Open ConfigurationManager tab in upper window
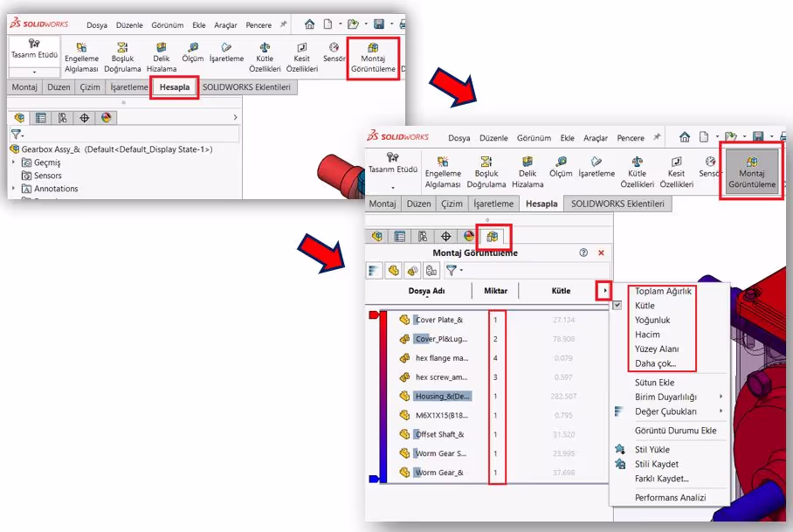 click(x=62, y=118)
